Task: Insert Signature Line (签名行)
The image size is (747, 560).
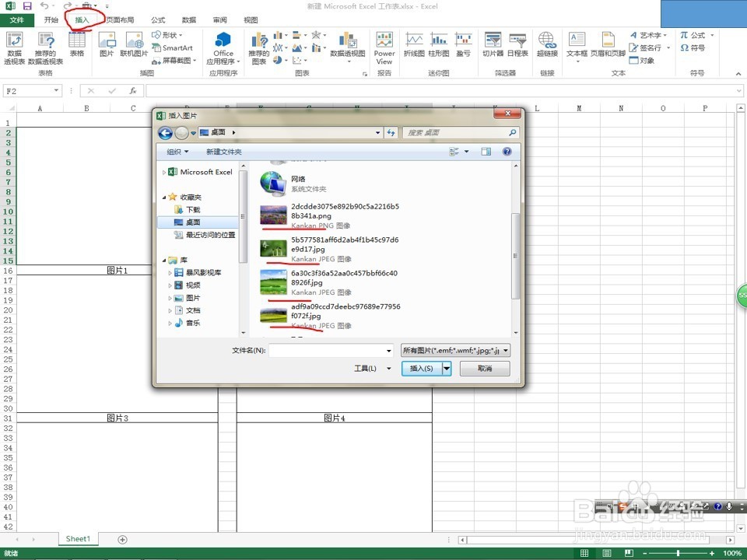Action: click(649, 47)
